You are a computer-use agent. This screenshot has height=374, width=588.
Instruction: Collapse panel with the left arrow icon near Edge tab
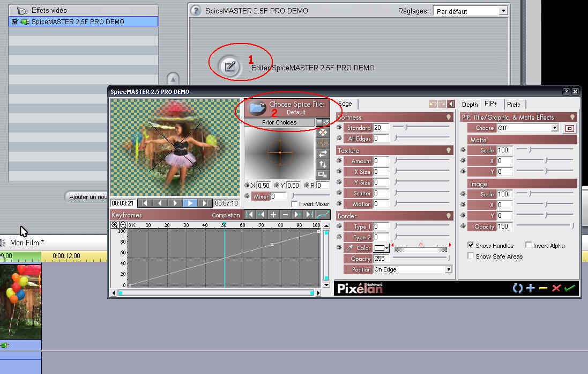pyautogui.click(x=451, y=104)
